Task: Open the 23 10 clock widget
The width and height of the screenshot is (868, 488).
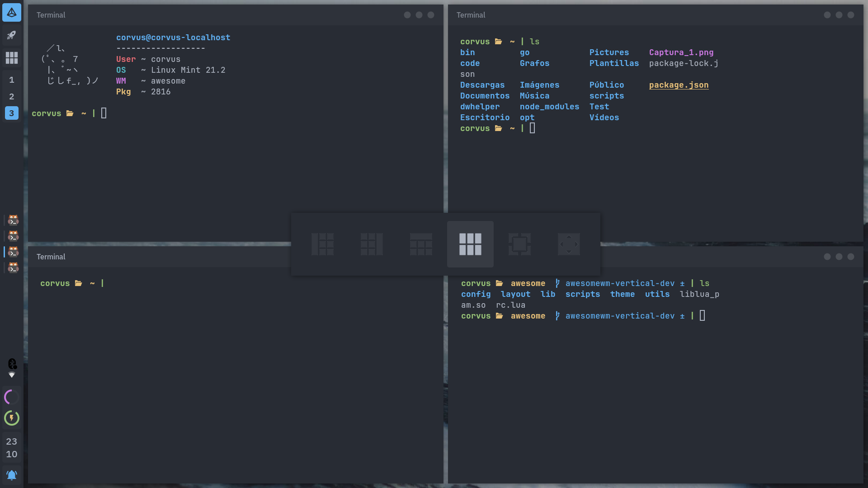Action: point(12,448)
